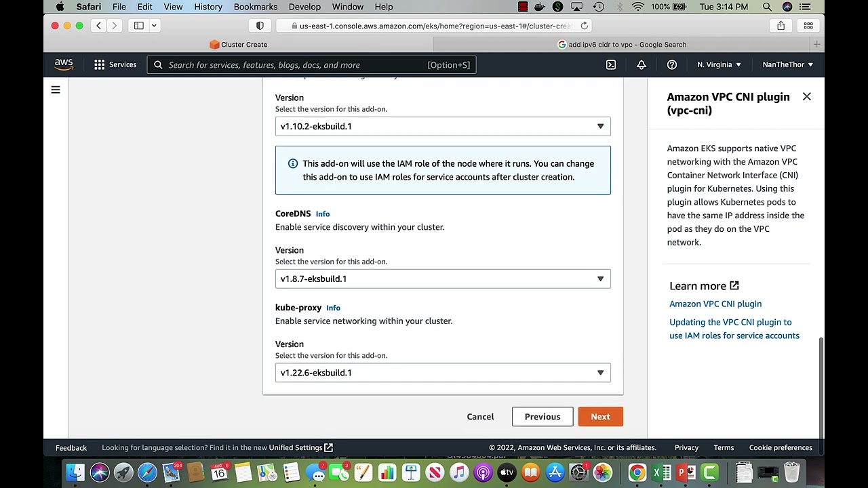Open the Trash in the Dock
Screen dimensions: 868x488
point(791,472)
